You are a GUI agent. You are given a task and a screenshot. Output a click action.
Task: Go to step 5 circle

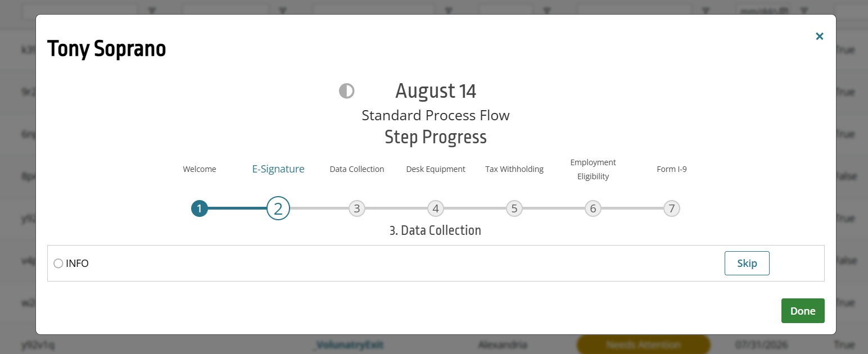tap(514, 208)
